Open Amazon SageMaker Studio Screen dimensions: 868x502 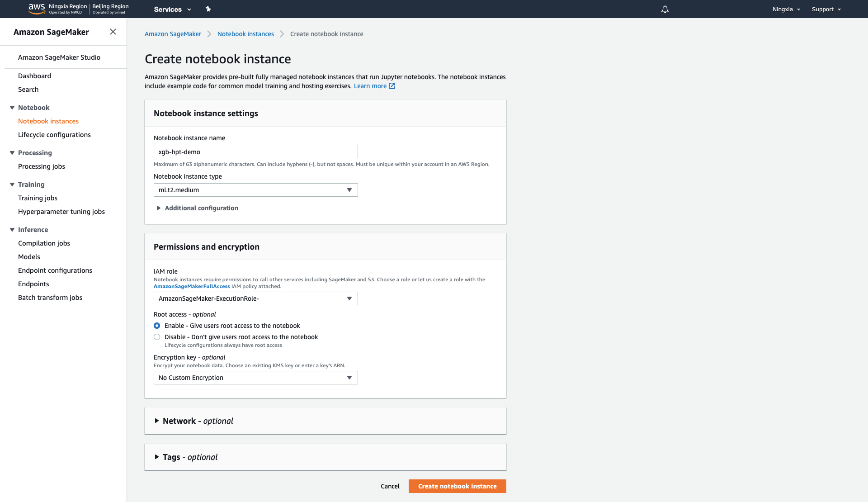tap(59, 57)
